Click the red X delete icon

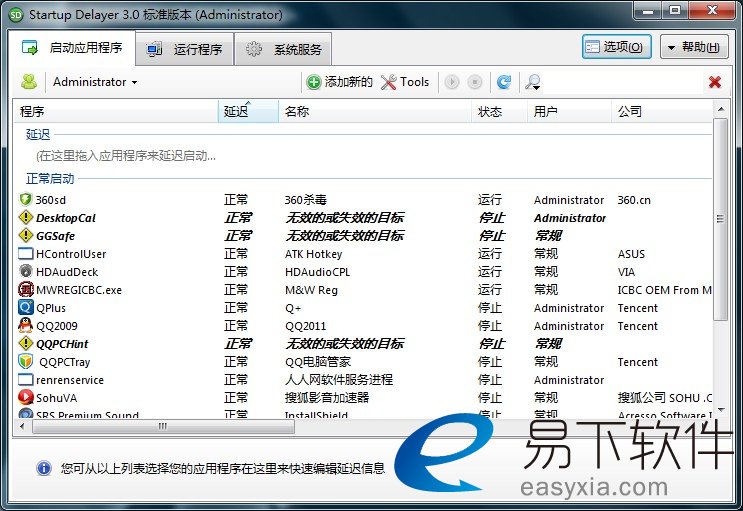coord(715,82)
